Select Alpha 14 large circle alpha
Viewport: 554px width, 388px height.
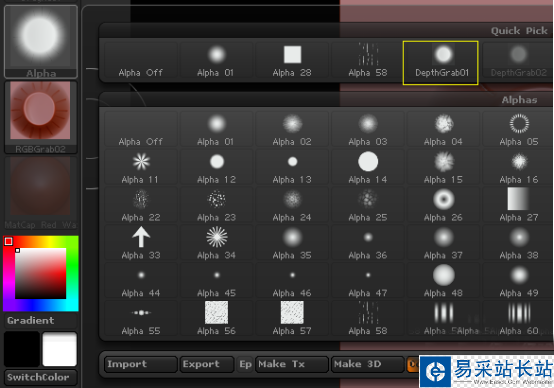point(367,167)
